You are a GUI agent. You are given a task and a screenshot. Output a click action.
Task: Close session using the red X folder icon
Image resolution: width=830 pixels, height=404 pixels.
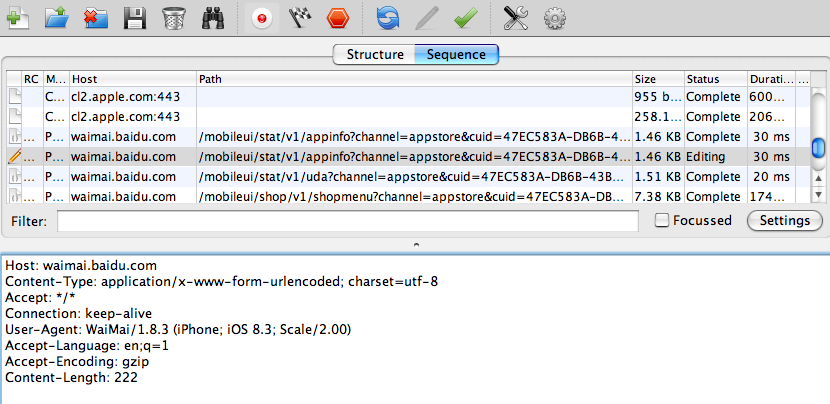click(x=96, y=19)
